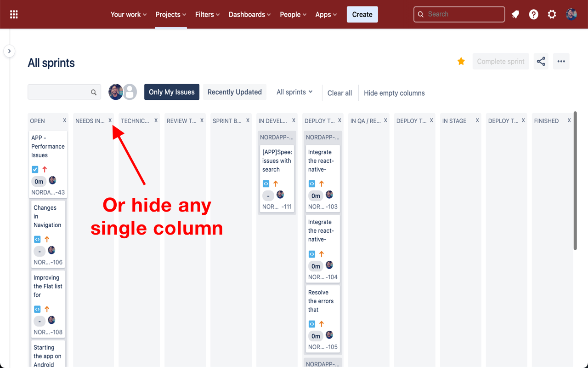Open the Dashboards menu
This screenshot has width=588, height=368.
[249, 14]
